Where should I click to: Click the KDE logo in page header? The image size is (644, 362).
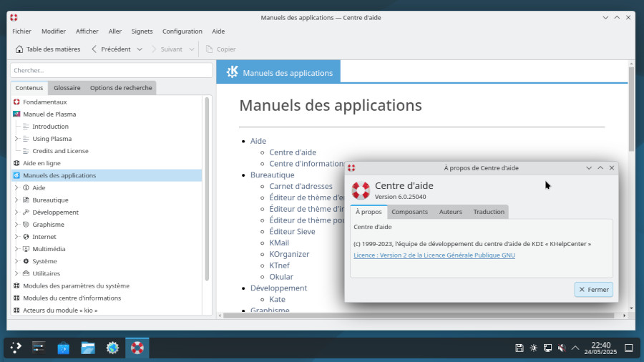point(232,72)
